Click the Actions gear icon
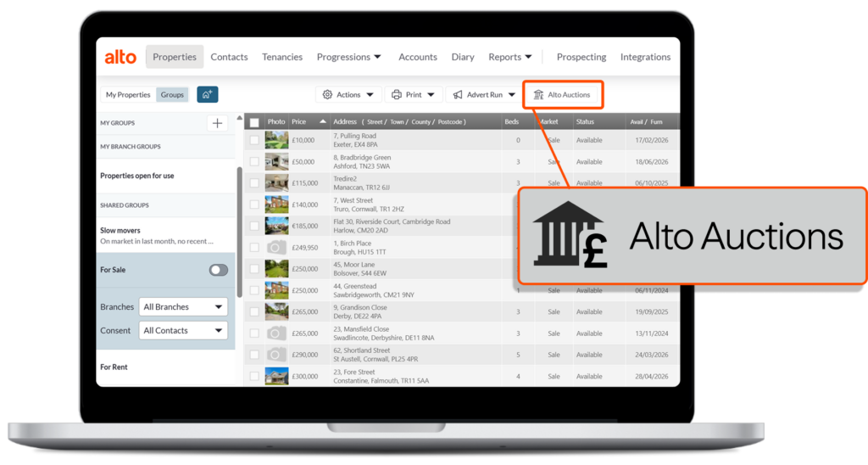Viewport: 868px width, 465px height. pos(327,95)
